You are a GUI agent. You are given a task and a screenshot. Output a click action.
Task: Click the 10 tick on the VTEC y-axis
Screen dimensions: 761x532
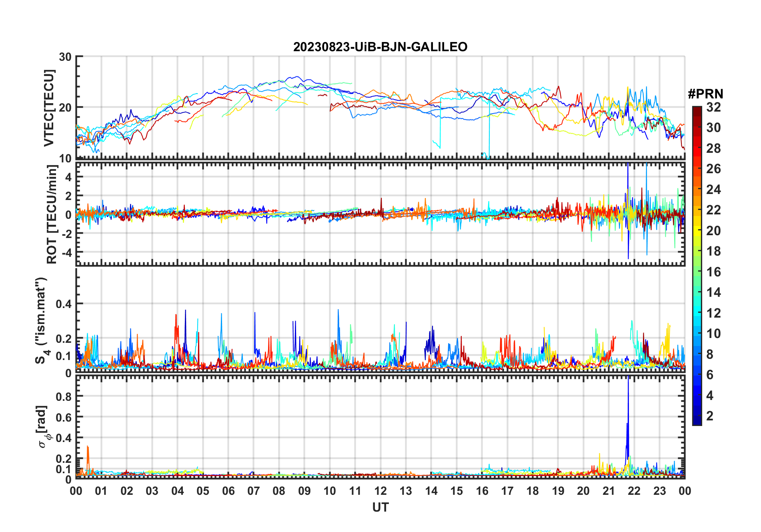click(x=65, y=158)
